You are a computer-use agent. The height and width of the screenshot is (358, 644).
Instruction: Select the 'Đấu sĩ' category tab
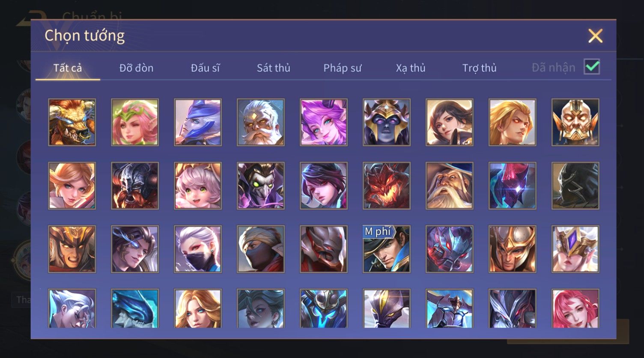(x=205, y=68)
